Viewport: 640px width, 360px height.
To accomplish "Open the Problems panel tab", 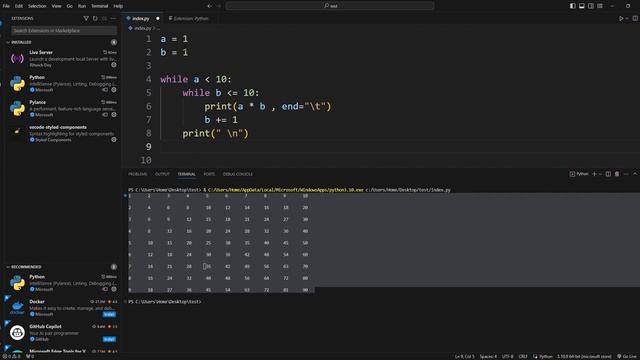I will click(x=138, y=174).
